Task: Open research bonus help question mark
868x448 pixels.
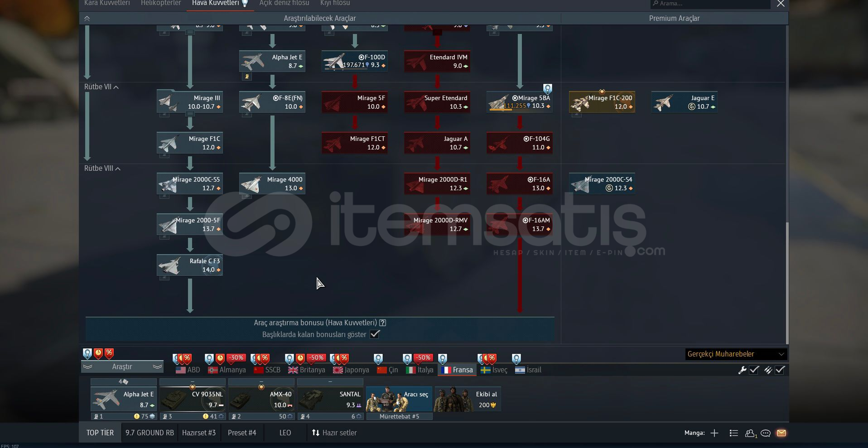Action: point(383,323)
